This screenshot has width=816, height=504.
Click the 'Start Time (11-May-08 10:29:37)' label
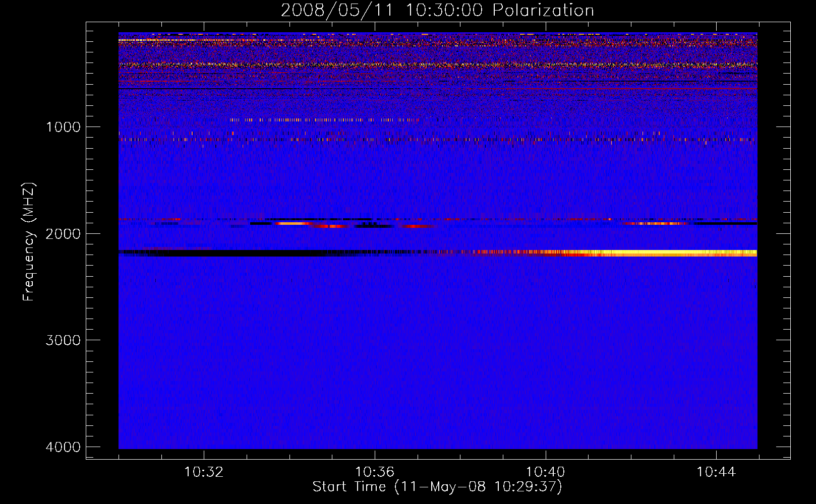point(437,487)
